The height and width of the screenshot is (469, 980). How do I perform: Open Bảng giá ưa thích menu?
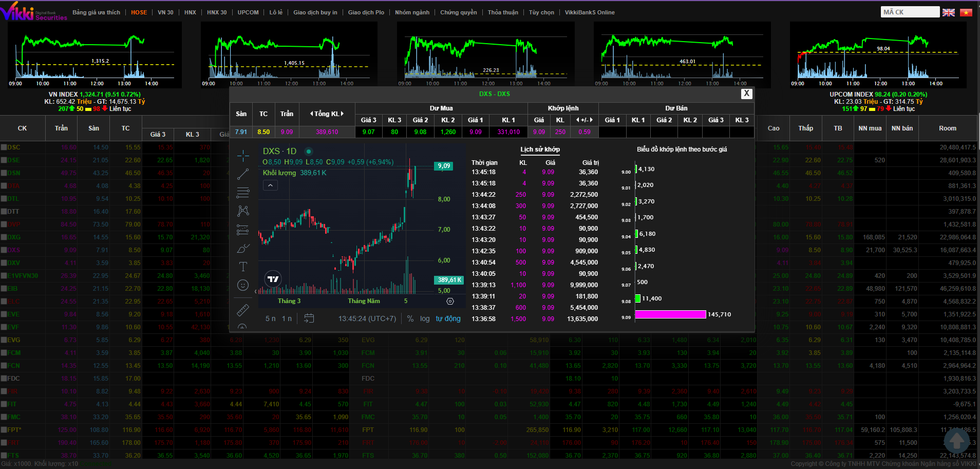(x=96, y=12)
